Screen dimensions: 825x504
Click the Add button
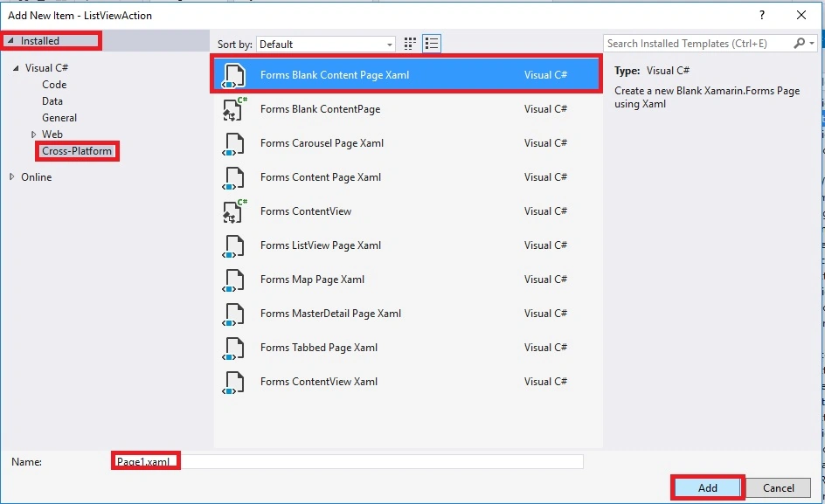[708, 487]
